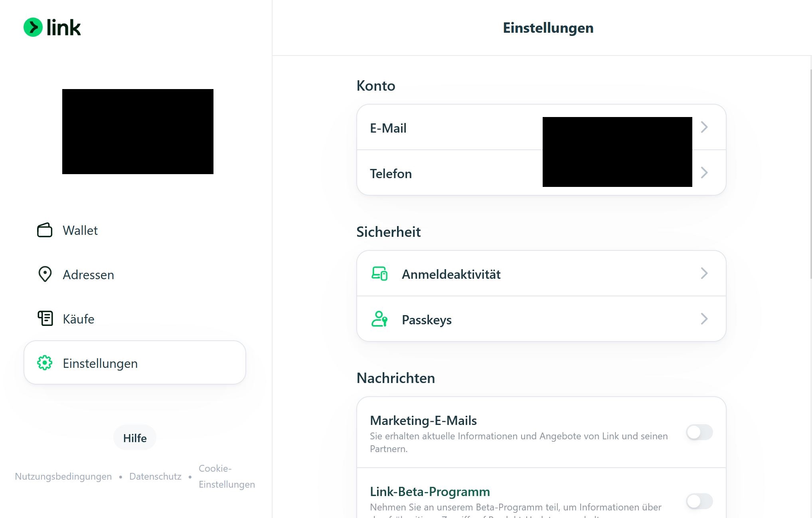Open the Käufe purchases page
The height and width of the screenshot is (518, 812).
tap(79, 319)
